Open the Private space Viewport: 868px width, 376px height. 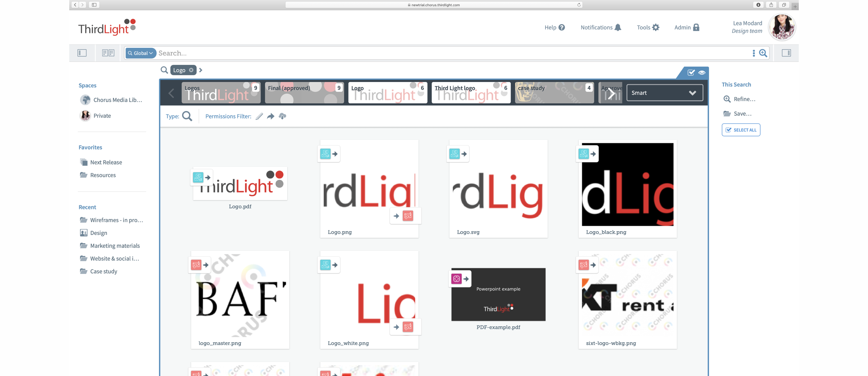(96, 116)
